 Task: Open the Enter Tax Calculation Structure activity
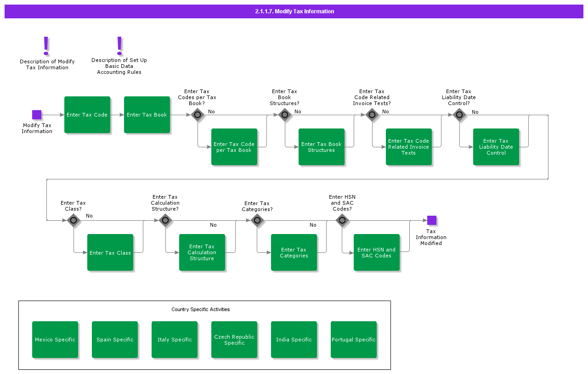(x=202, y=252)
